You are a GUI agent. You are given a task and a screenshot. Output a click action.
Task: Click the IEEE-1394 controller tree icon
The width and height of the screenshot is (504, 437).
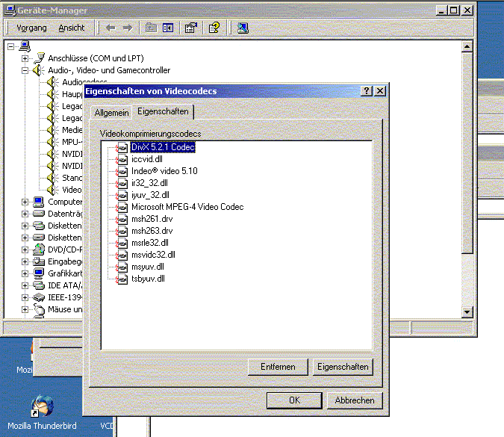point(39,297)
